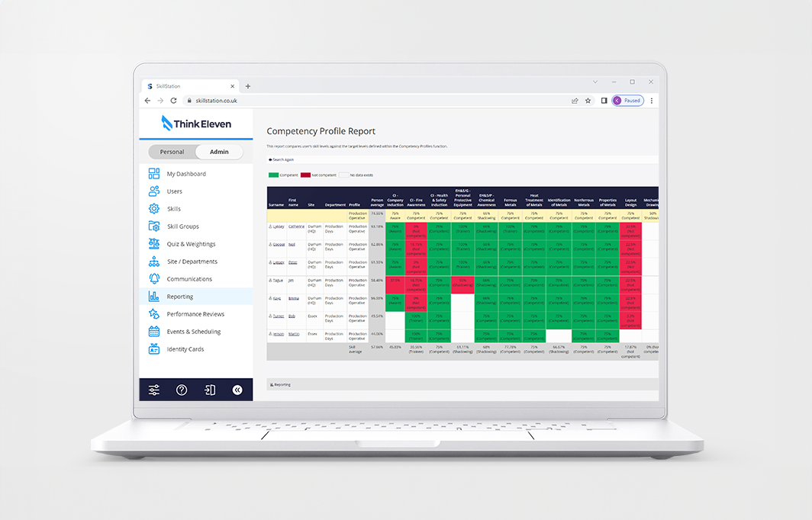This screenshot has height=520, width=812.
Task: Open the browser three-dot menu
Action: coord(652,101)
